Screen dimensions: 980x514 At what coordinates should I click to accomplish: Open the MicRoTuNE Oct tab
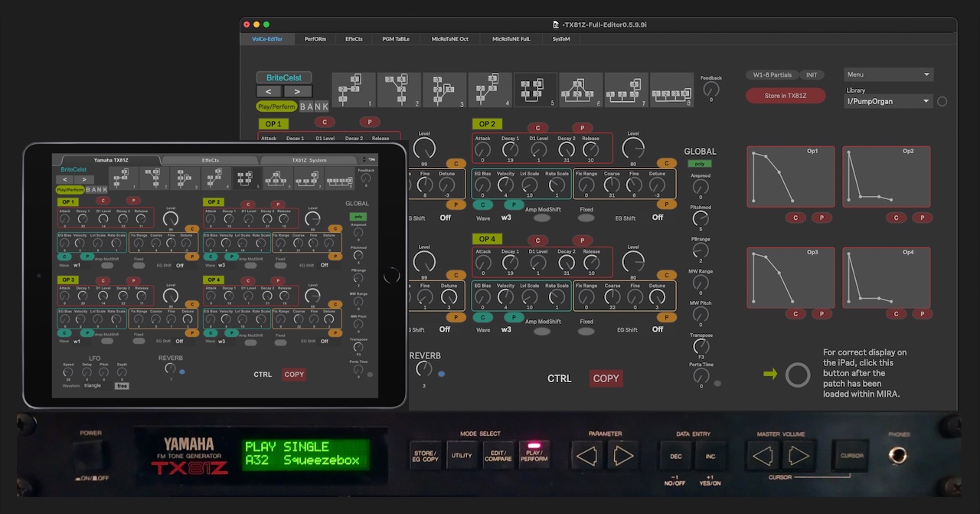[449, 38]
